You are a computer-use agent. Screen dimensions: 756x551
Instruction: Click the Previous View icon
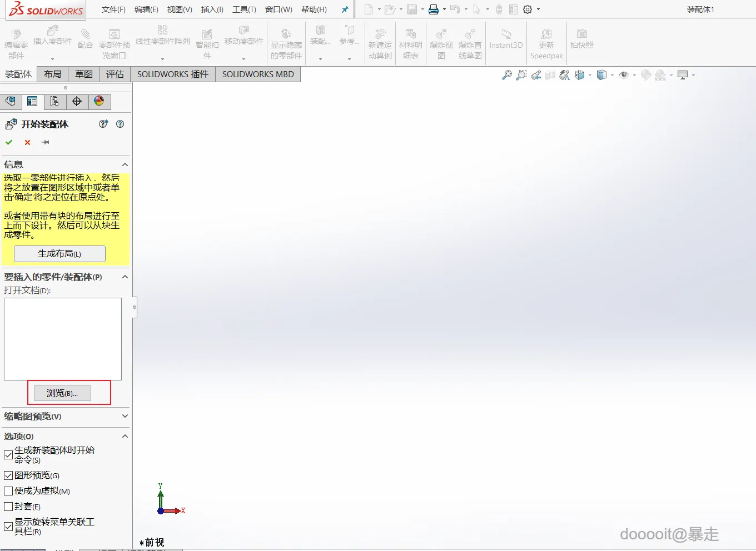point(536,75)
